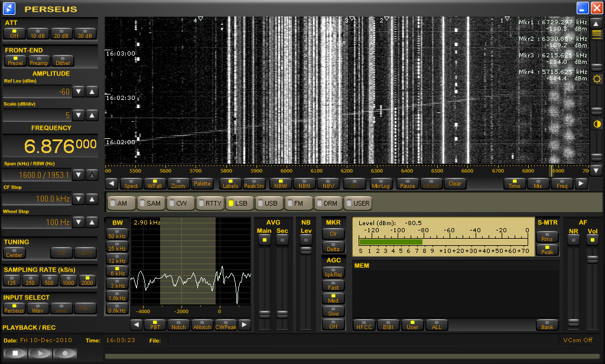Click the record button in Playback/Rec
The image size is (605, 364).
point(65,353)
